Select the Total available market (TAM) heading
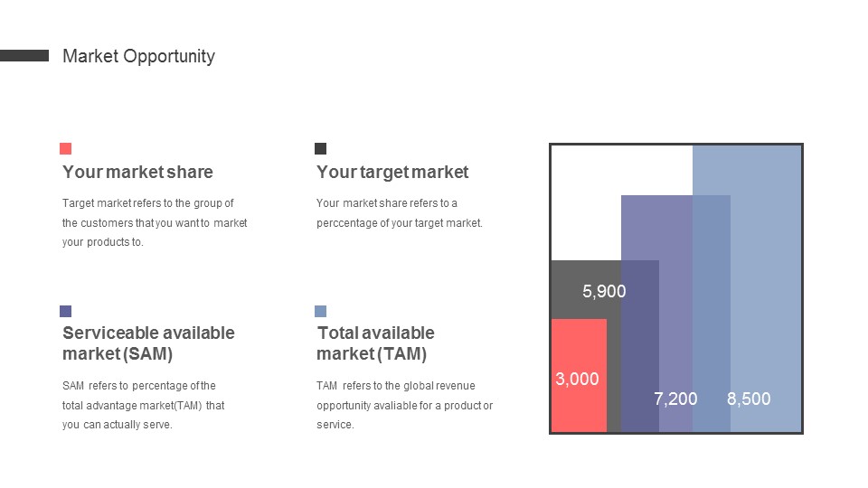Viewport: 868px width, 488px height. click(x=375, y=343)
